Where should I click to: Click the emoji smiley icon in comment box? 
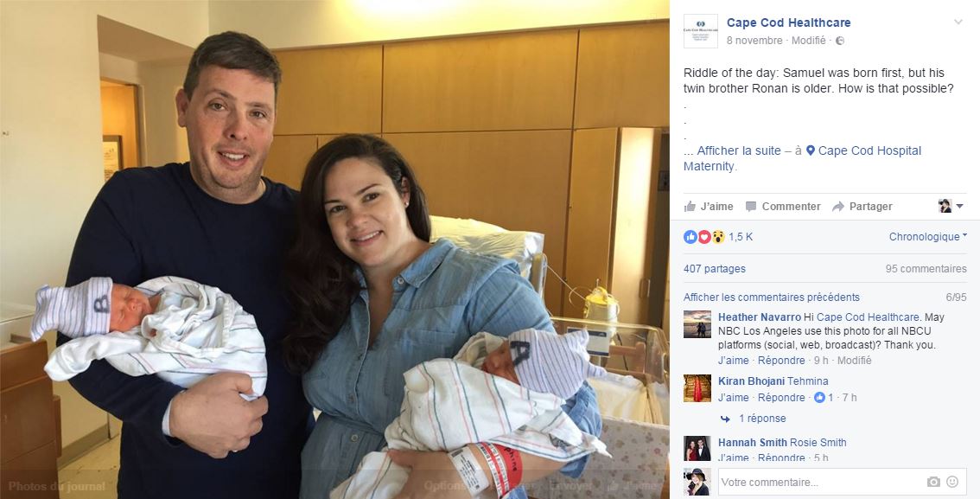click(x=952, y=482)
